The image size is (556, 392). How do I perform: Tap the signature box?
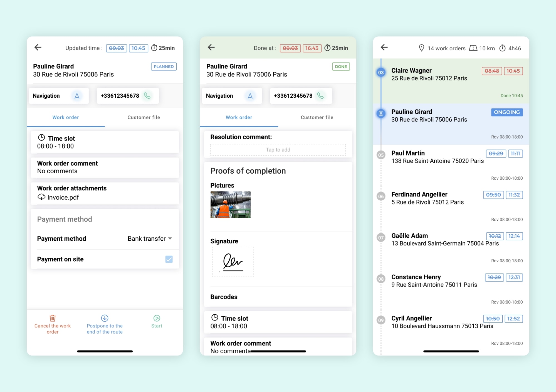pyautogui.click(x=233, y=262)
